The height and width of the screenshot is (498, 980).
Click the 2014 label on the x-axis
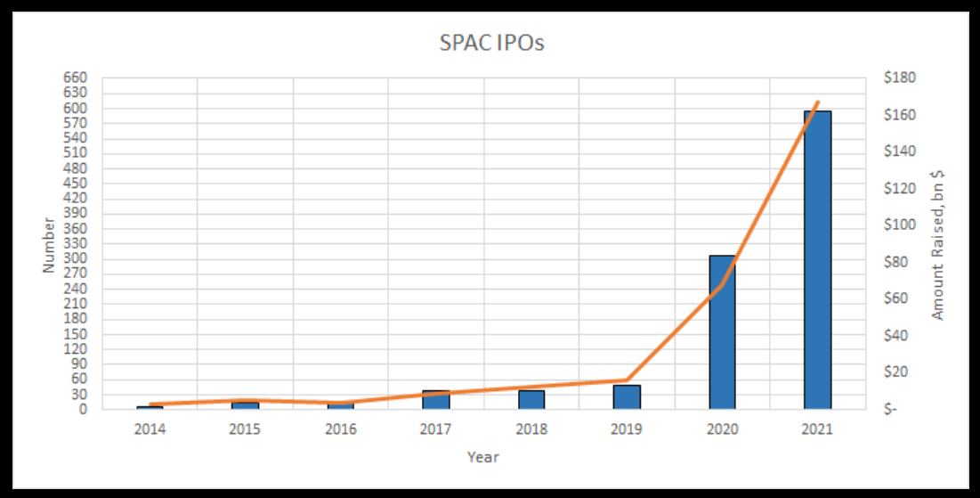pyautogui.click(x=150, y=429)
